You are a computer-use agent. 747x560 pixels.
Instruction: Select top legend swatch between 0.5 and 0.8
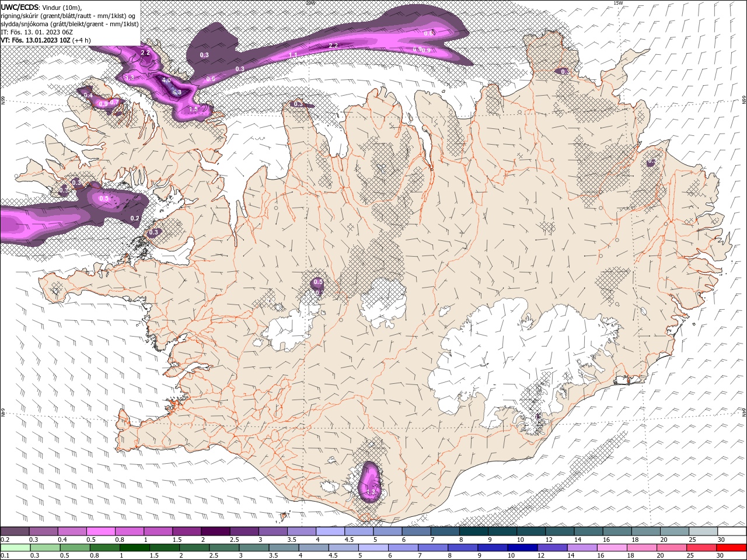click(x=100, y=531)
